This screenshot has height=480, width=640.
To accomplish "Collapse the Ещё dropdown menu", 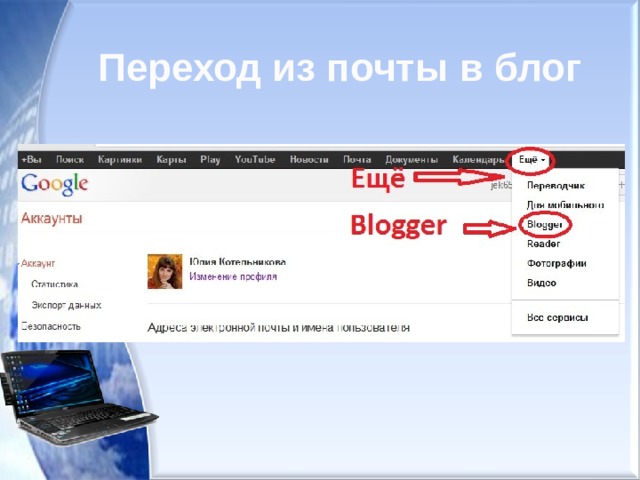I will (x=532, y=160).
